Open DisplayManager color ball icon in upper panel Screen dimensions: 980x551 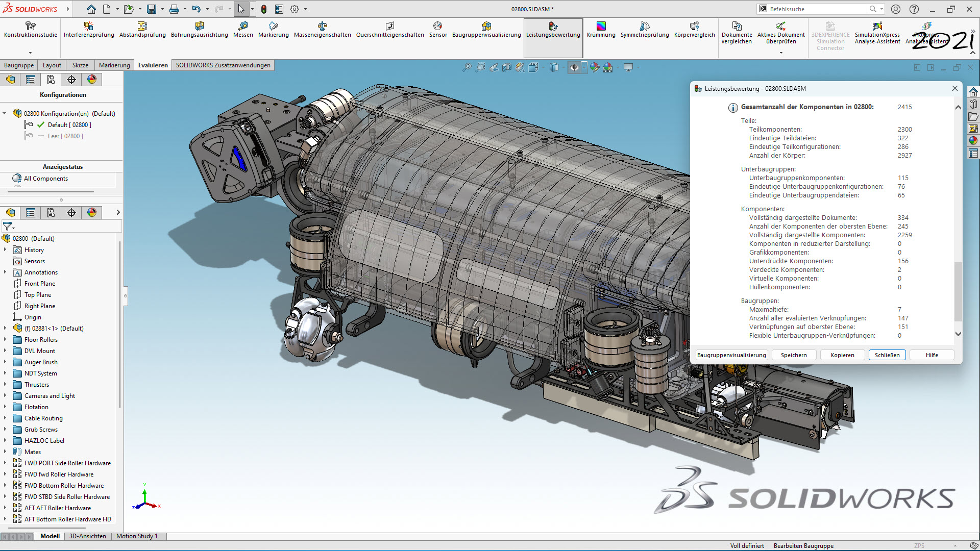point(92,80)
